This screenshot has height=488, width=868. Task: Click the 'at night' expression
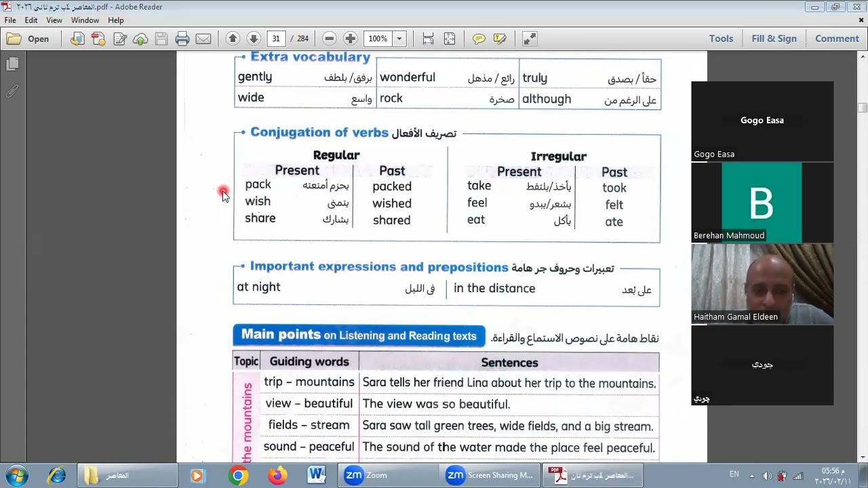[x=258, y=287]
